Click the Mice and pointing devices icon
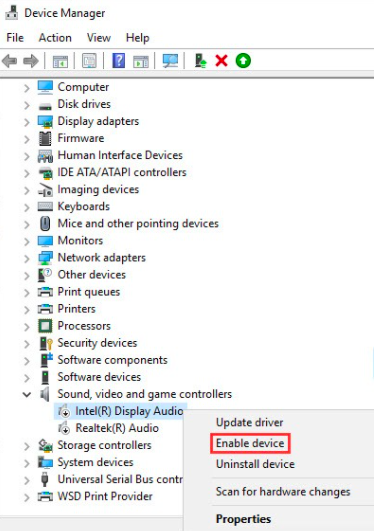Image resolution: width=374 pixels, height=531 pixels. (45, 224)
